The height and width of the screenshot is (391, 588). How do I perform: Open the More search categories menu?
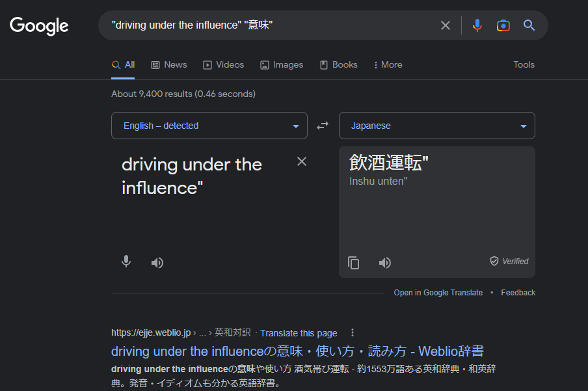pyautogui.click(x=388, y=65)
